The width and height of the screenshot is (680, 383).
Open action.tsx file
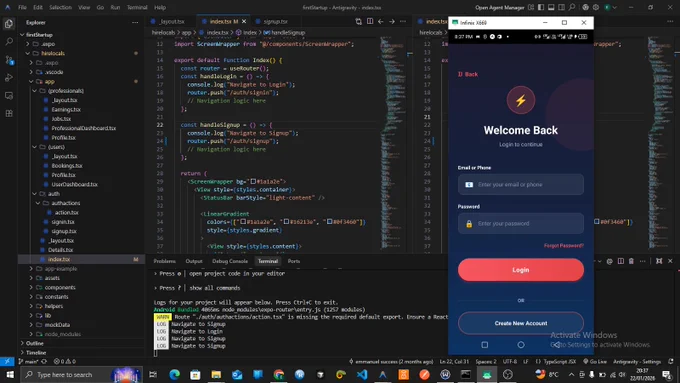66,213
